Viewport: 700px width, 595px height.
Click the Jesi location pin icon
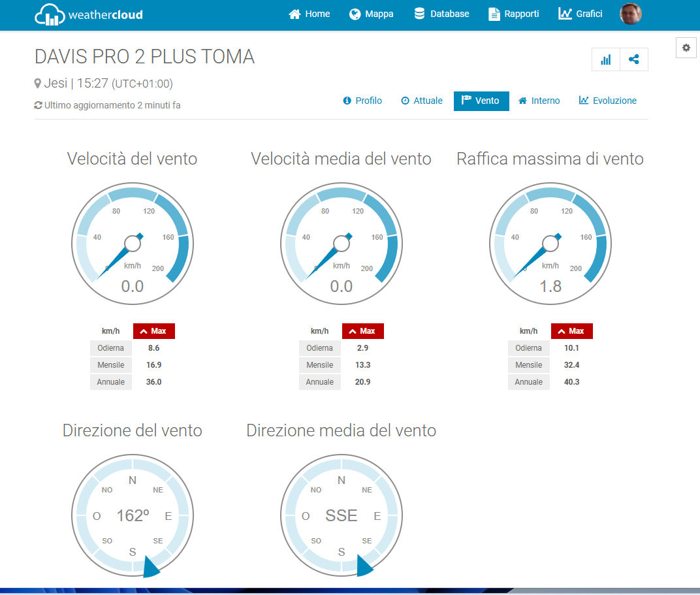(x=38, y=84)
